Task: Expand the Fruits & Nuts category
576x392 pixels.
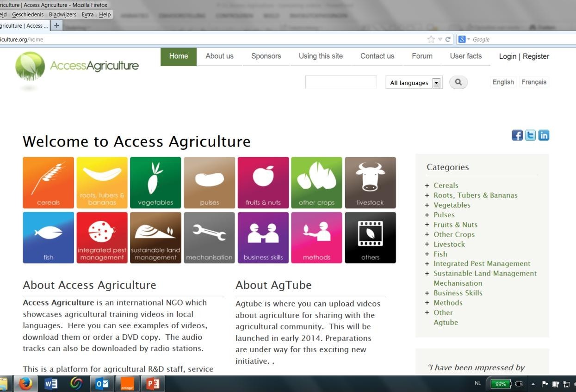Action: [427, 225]
